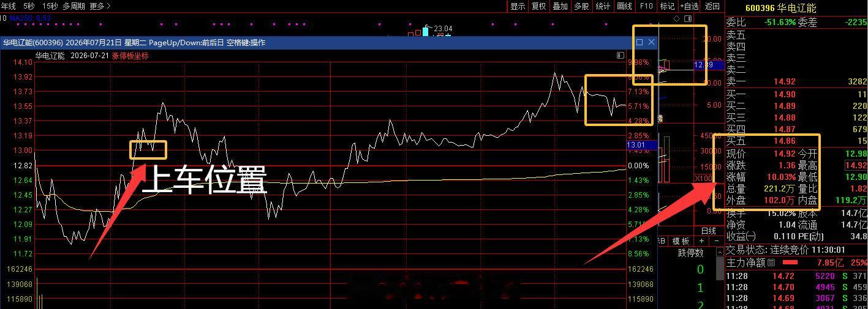Click the diamond icon above the K-line panel

coord(676,18)
